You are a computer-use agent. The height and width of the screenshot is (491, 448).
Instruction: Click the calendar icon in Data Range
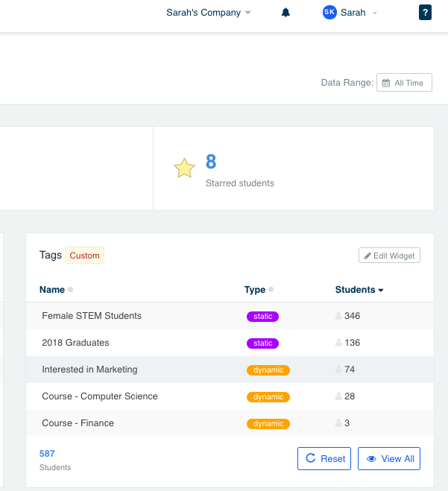pos(386,83)
